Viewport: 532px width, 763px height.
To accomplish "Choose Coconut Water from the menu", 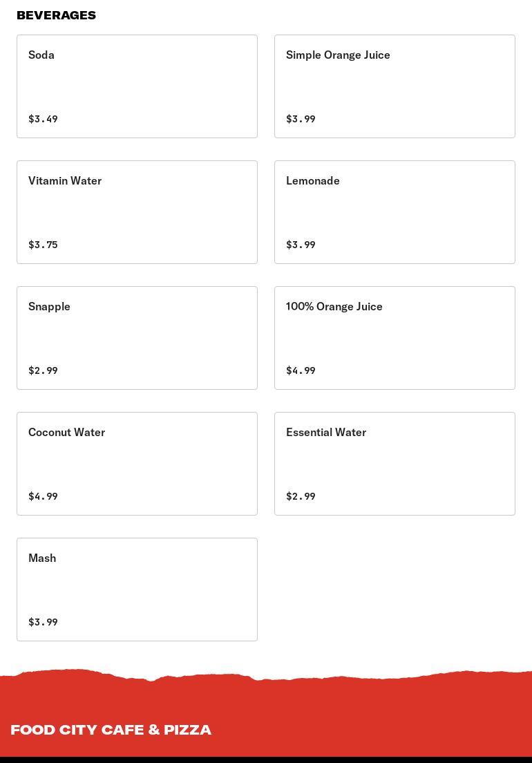I will pos(137,464).
